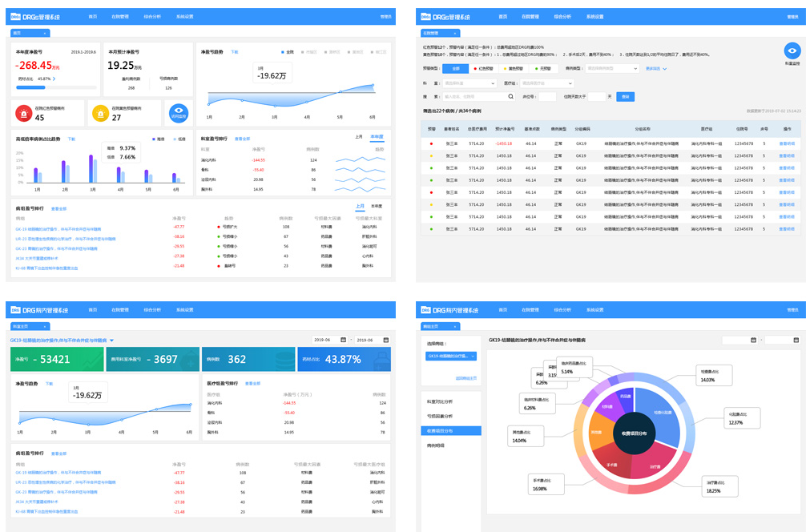806x532 pixels.
Task: Click the DRGs logo in the 在院管理 screen header
Action: [425, 17]
